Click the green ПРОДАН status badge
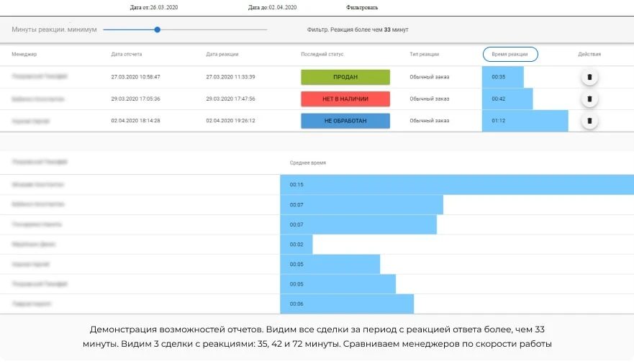This screenshot has width=634, height=364. [x=345, y=77]
